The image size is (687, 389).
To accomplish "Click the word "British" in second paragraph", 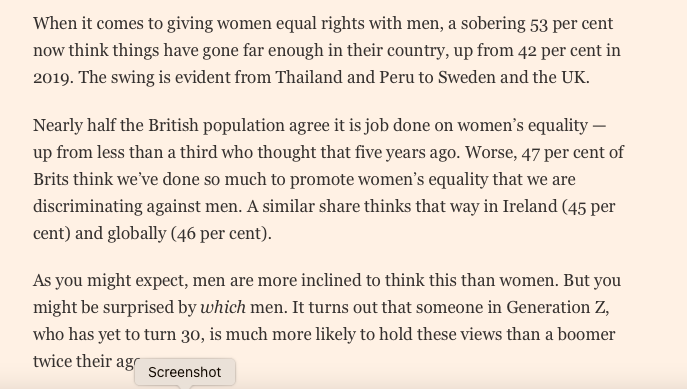I will (174, 125).
